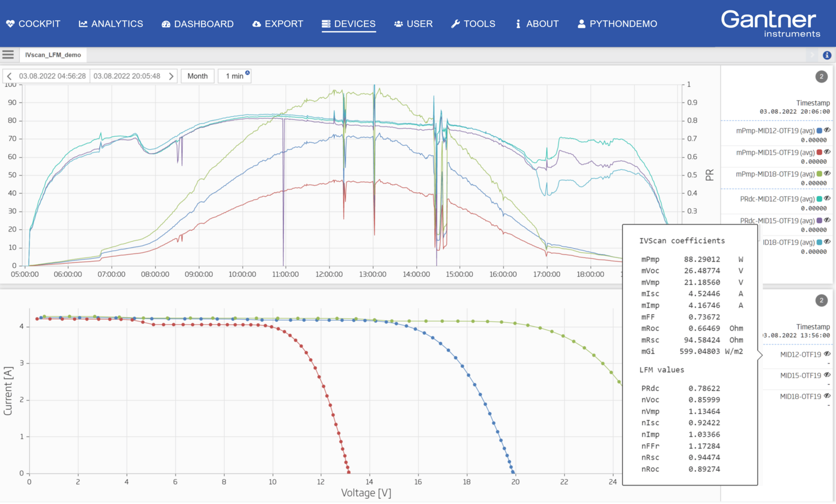
Task: Click the mFF value 0.73672
Action: coord(704,317)
